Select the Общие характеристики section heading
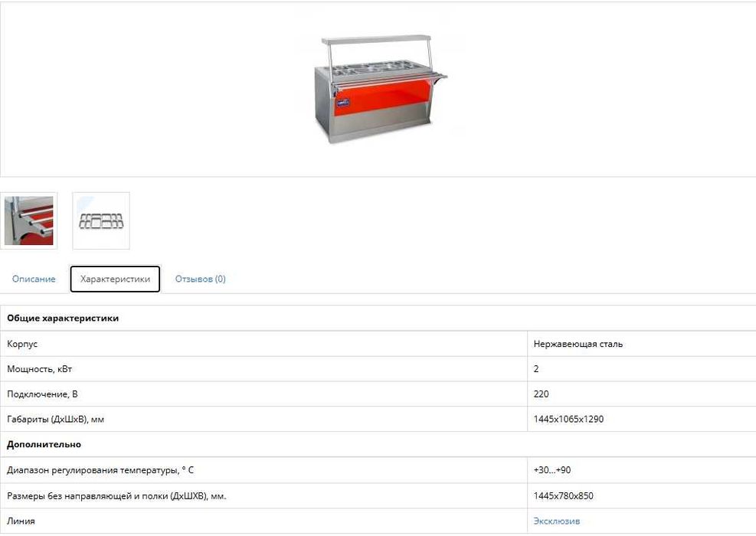The image size is (756, 536). point(63,318)
